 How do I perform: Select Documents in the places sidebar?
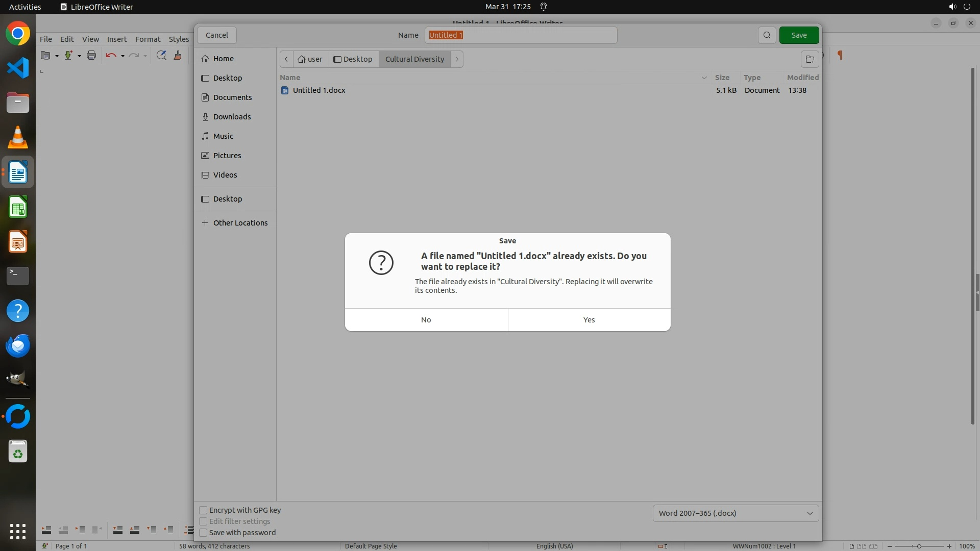tap(232, 97)
